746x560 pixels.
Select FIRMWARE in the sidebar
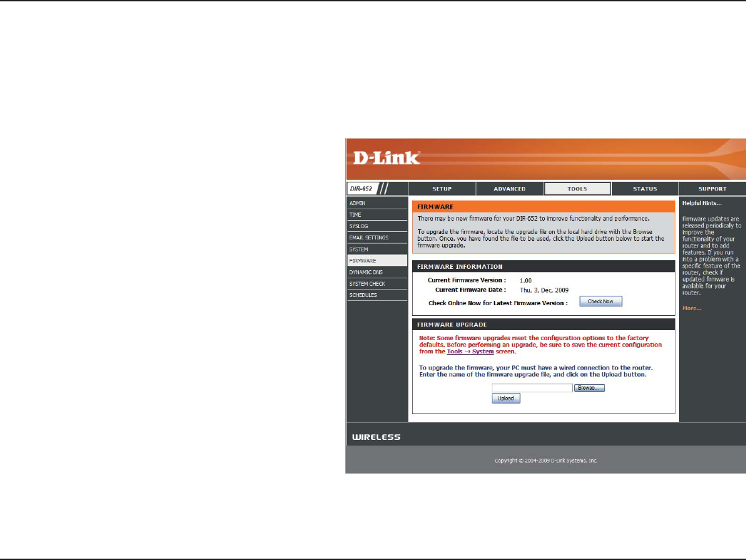tap(377, 261)
